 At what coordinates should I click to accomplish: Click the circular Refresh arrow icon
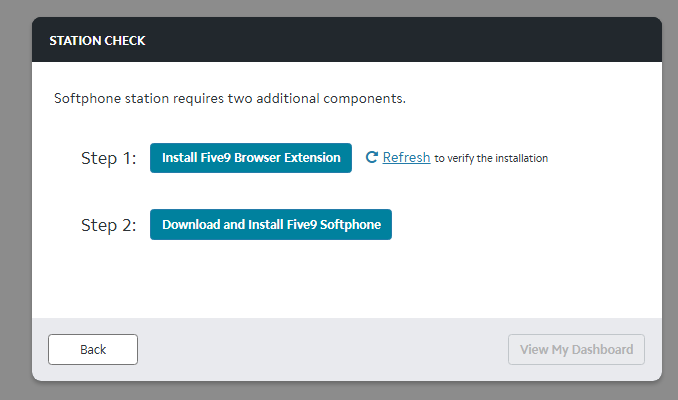[x=372, y=157]
